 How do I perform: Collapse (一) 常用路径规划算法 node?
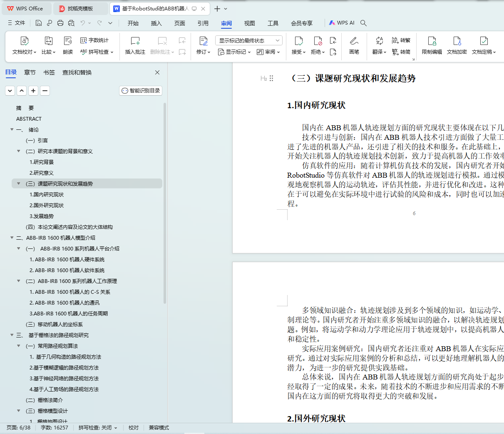coord(19,346)
